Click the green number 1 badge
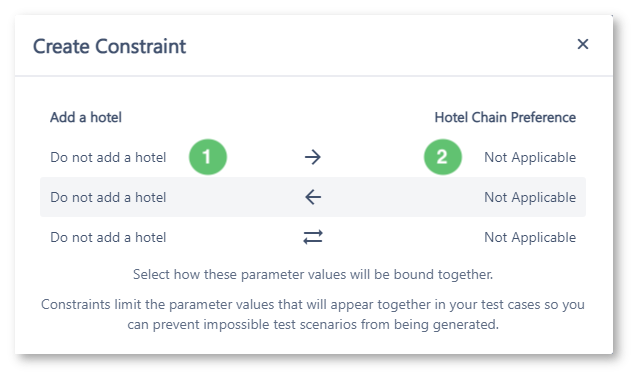 [x=208, y=157]
